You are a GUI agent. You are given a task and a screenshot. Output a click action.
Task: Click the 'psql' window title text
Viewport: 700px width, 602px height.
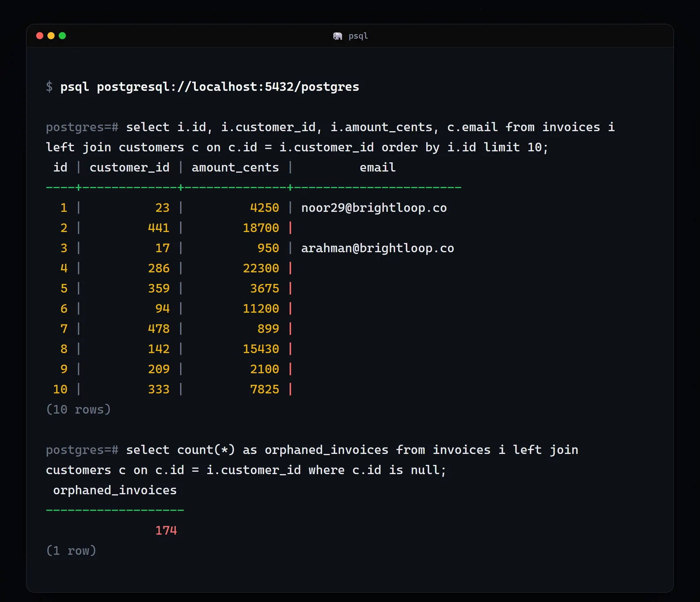pyautogui.click(x=358, y=36)
